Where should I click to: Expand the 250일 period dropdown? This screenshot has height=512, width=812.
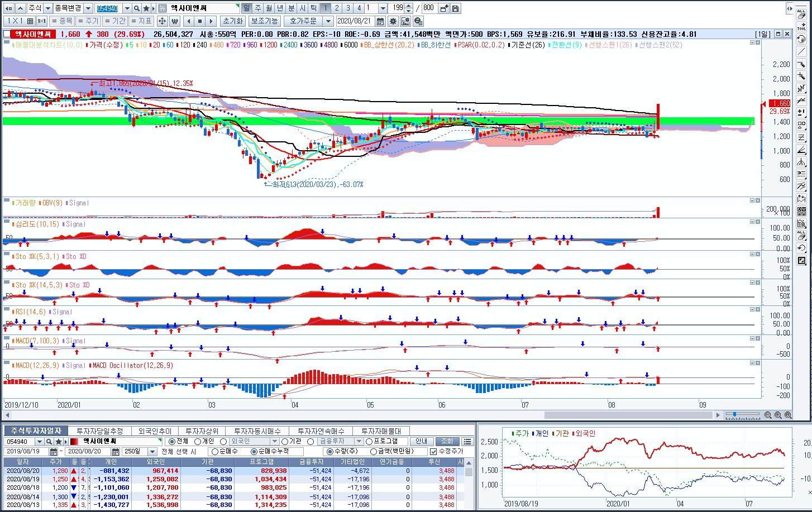[152, 452]
